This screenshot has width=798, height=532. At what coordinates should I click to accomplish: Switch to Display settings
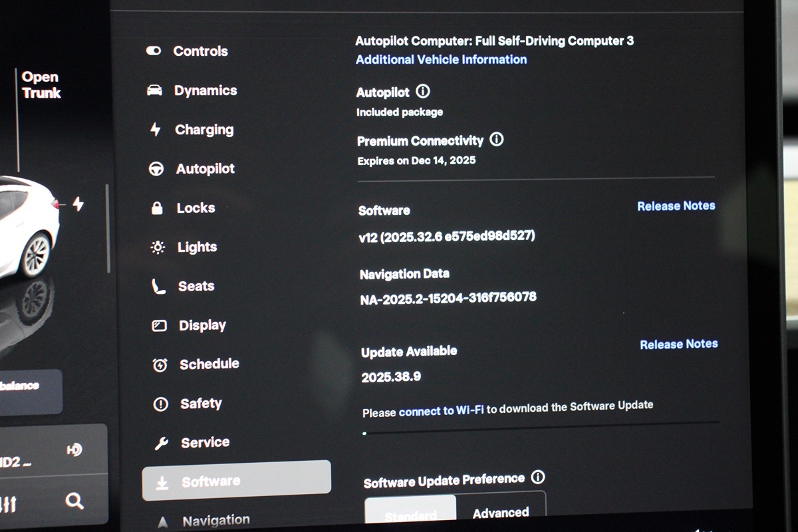(x=202, y=325)
